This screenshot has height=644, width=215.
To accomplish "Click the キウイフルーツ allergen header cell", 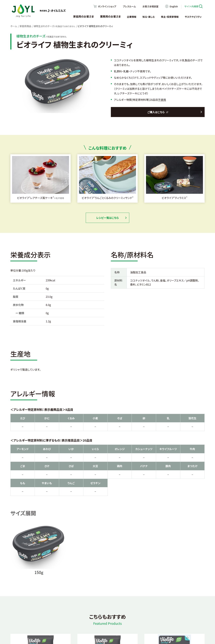I will click(x=168, y=449).
